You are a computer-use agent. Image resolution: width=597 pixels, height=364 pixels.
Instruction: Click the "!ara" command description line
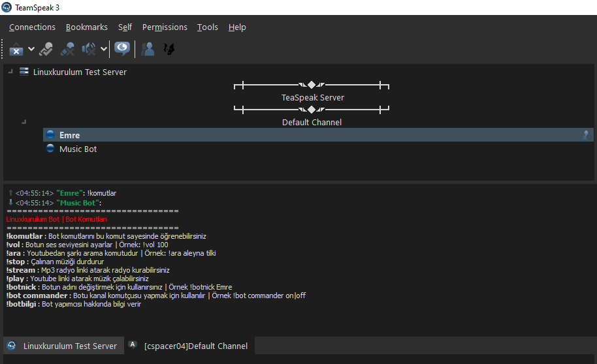pos(111,253)
